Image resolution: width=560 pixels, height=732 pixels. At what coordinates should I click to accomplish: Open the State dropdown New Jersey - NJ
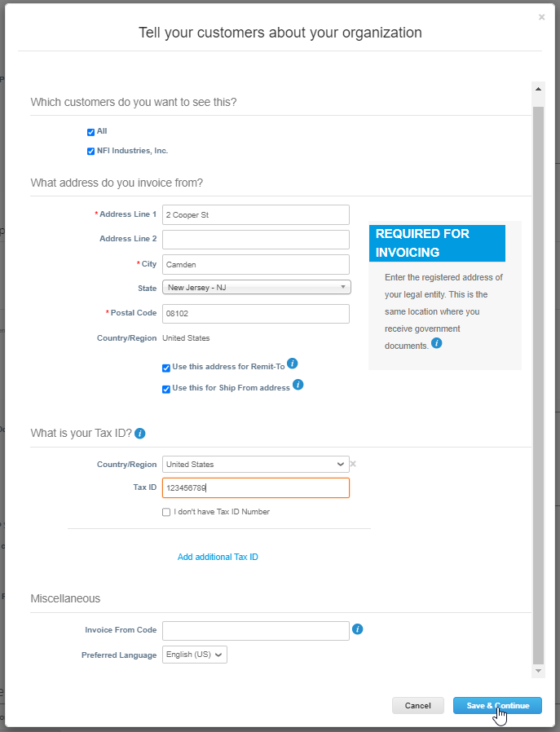pyautogui.click(x=257, y=288)
